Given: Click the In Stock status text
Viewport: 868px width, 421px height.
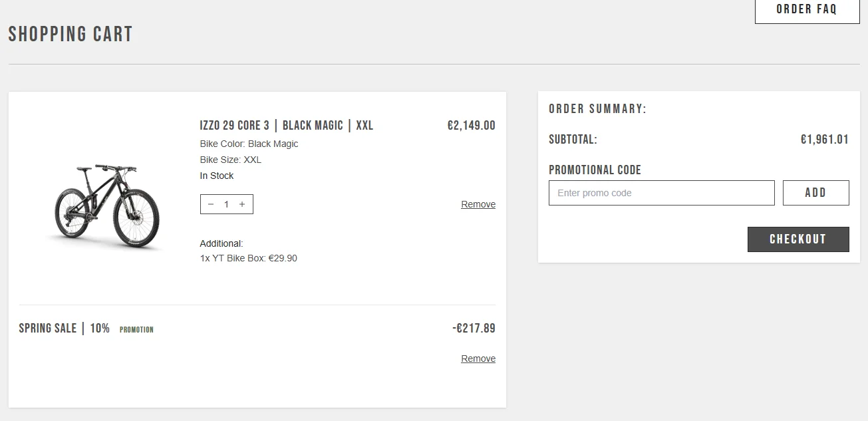Looking at the screenshot, I should tap(217, 176).
